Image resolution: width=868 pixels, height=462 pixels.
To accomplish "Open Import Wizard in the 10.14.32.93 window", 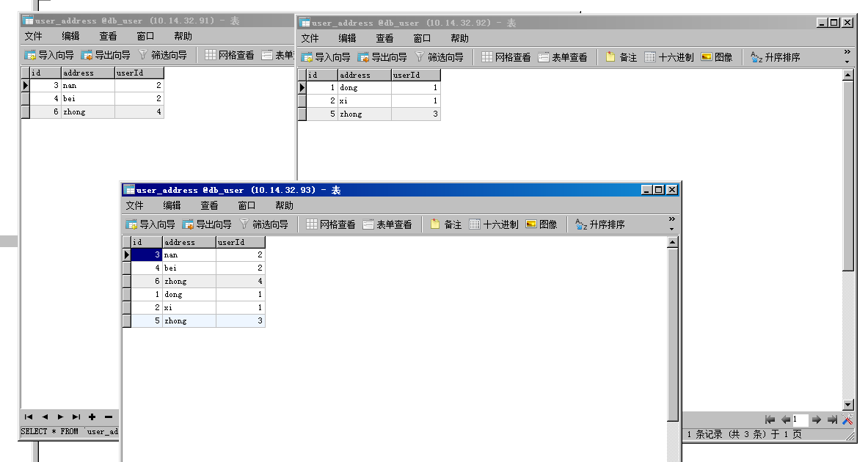I will click(150, 224).
